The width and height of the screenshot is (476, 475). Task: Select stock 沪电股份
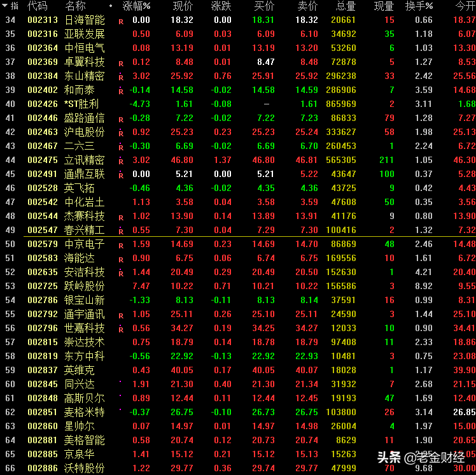[x=85, y=132]
